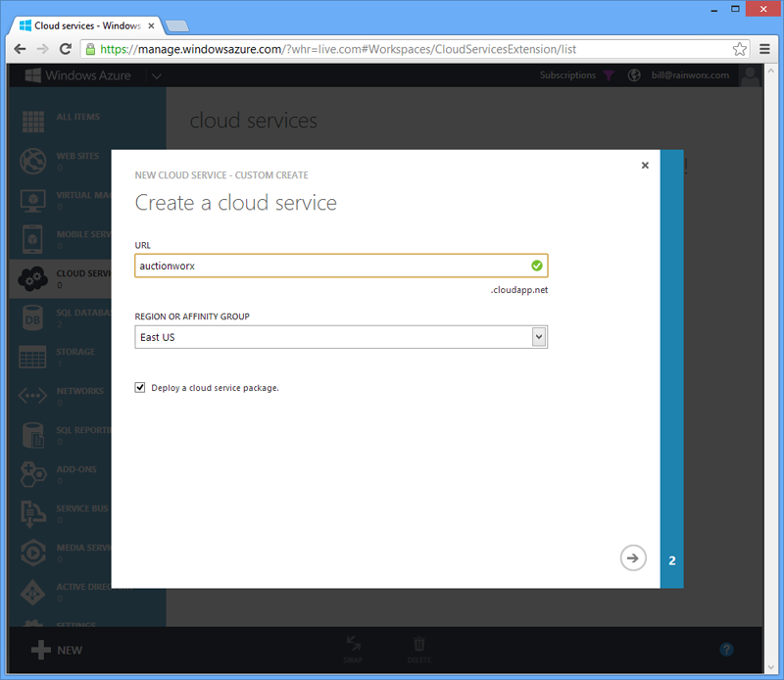The image size is (784, 680).
Task: Click the Media Services play icon
Action: (33, 553)
